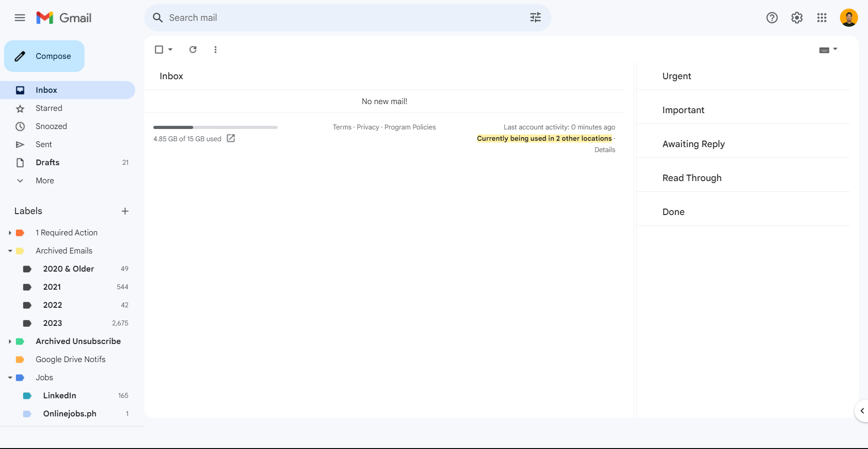This screenshot has width=868, height=449.
Task: Open the Privacy link
Action: (x=368, y=127)
